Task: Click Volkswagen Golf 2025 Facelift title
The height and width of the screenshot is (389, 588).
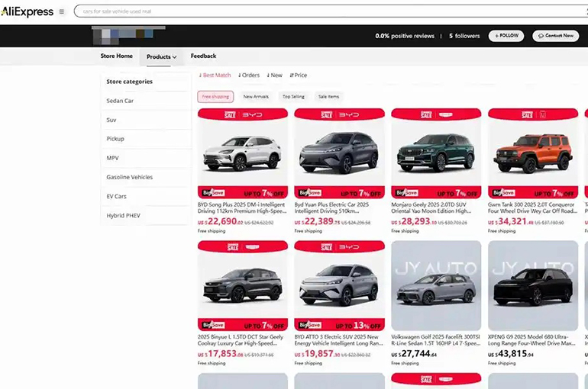Action: [x=436, y=340]
